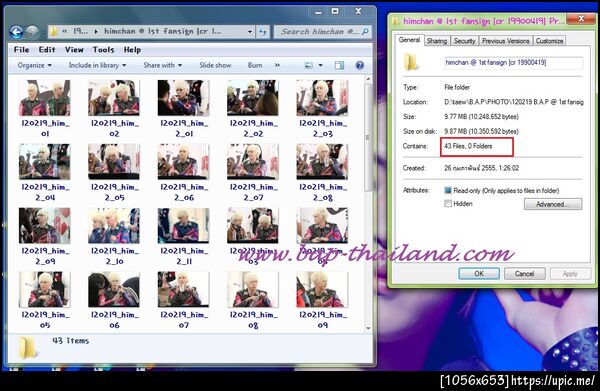Click the scrollbar down arrow in file list
The width and height of the screenshot is (600, 391).
click(368, 327)
